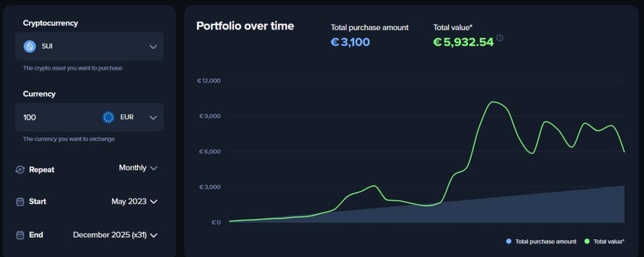The height and width of the screenshot is (257, 644).
Task: Change the December 2025 end date
Action: tap(115, 235)
